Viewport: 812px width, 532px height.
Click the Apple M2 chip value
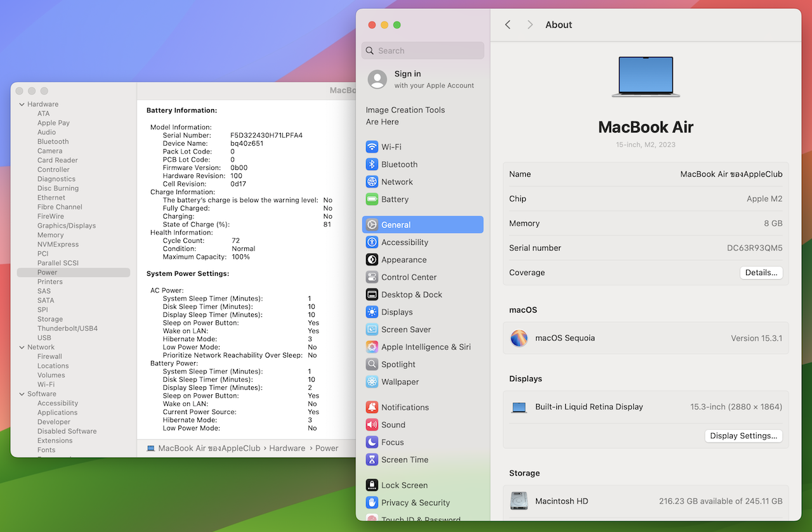coord(764,198)
